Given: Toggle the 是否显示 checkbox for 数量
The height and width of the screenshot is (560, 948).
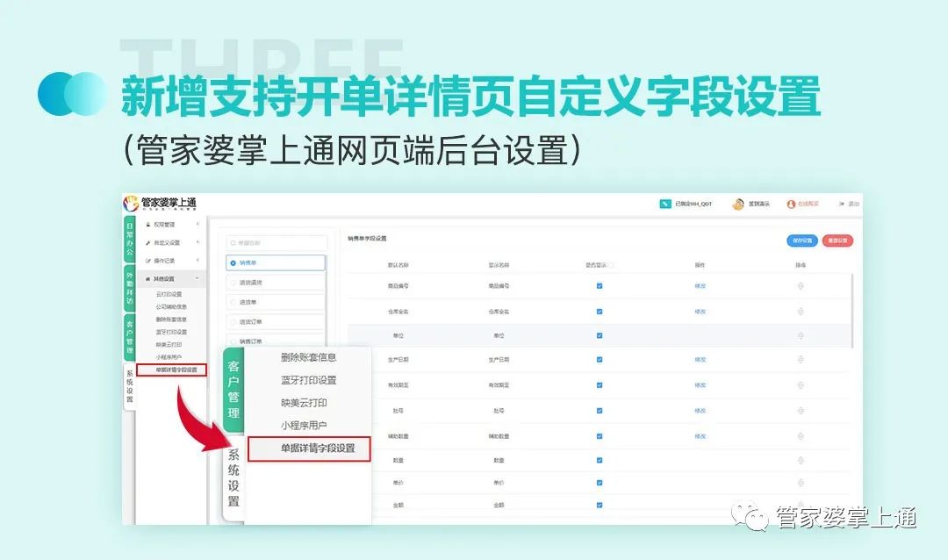Looking at the screenshot, I should click(x=600, y=460).
